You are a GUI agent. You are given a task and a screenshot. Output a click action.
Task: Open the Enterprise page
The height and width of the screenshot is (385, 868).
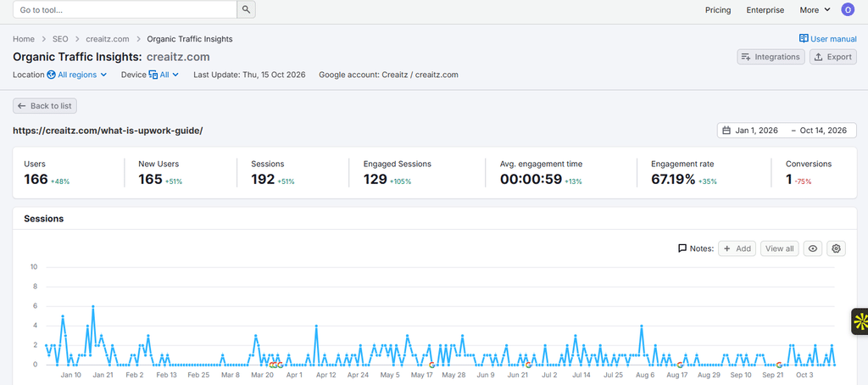[765, 10]
